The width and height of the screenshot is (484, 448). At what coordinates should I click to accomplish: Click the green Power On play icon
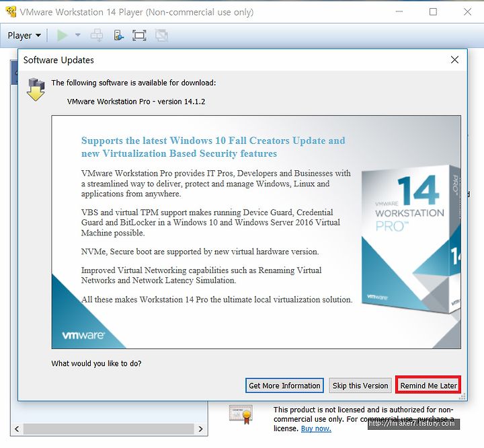click(63, 36)
